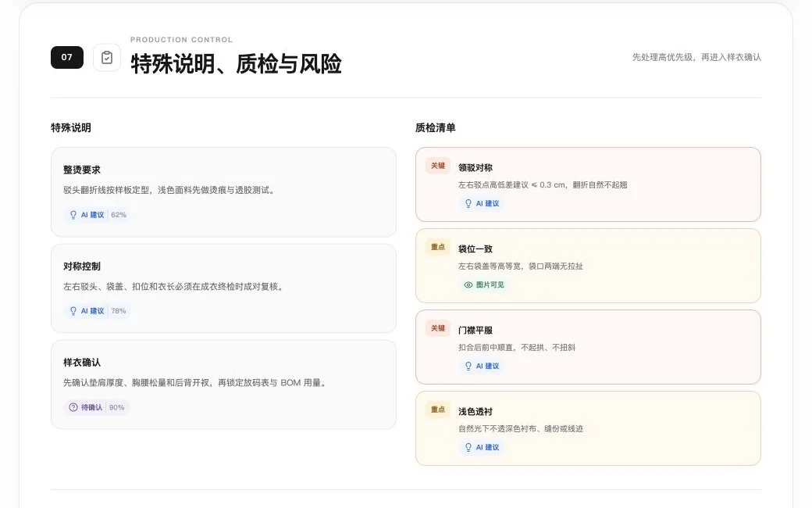Click the 领驳对称 checklist title

[475, 168]
